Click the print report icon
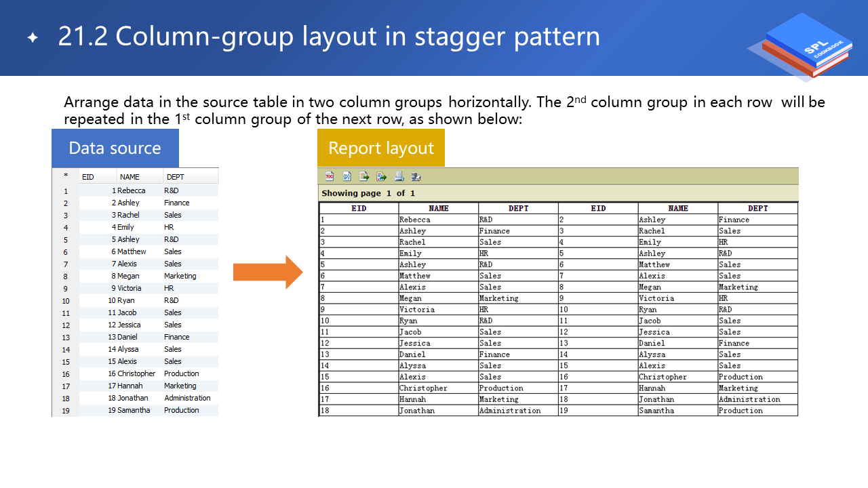The width and height of the screenshot is (868, 488). [x=399, y=176]
